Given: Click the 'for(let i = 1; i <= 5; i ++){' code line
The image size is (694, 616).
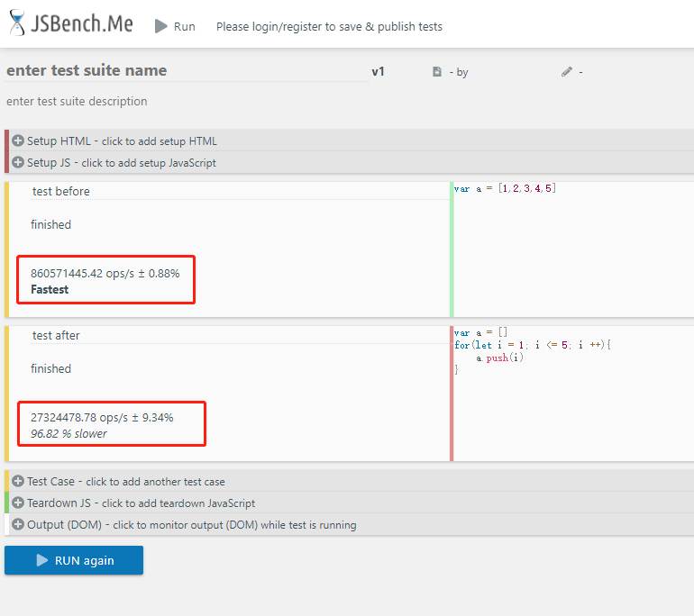Looking at the screenshot, I should [533, 345].
